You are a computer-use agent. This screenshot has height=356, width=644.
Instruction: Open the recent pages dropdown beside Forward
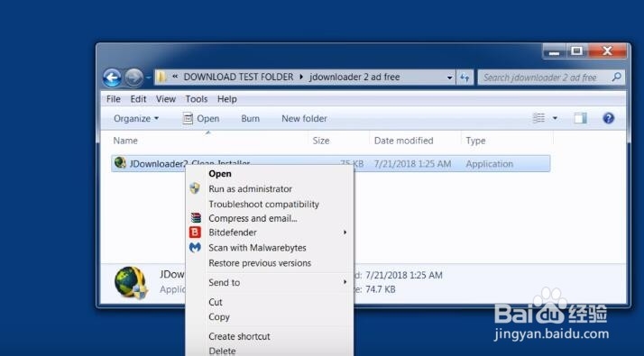pyautogui.click(x=148, y=78)
